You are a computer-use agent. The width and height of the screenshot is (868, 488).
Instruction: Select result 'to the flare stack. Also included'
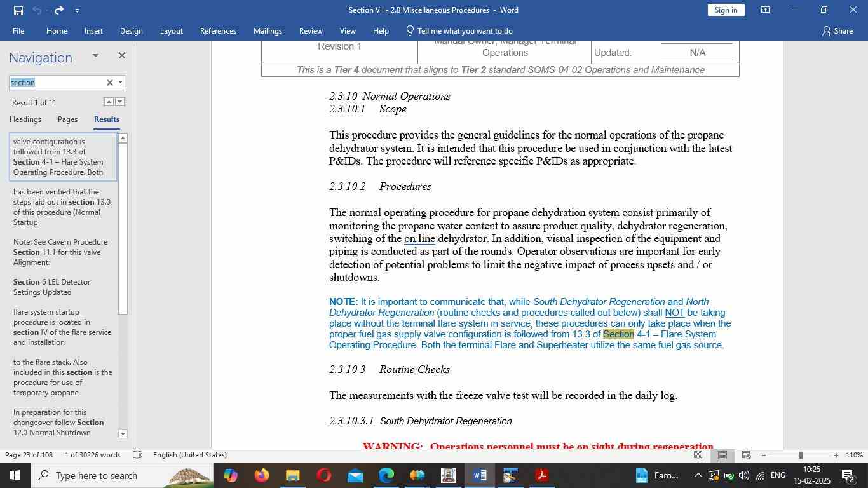(63, 377)
